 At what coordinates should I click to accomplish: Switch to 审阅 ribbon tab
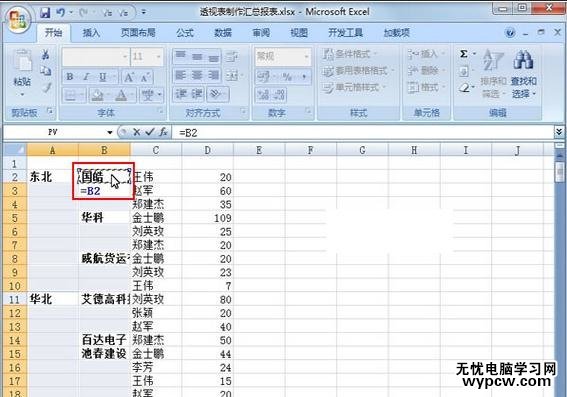[x=261, y=33]
